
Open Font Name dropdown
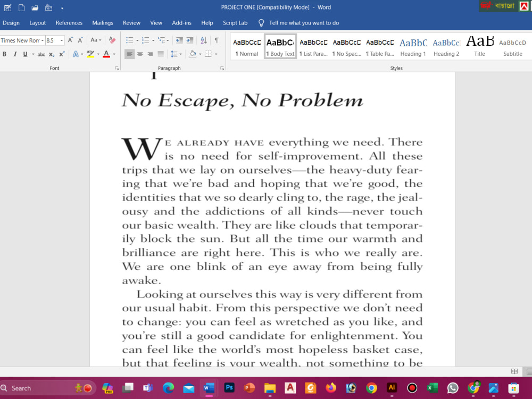tap(43, 40)
